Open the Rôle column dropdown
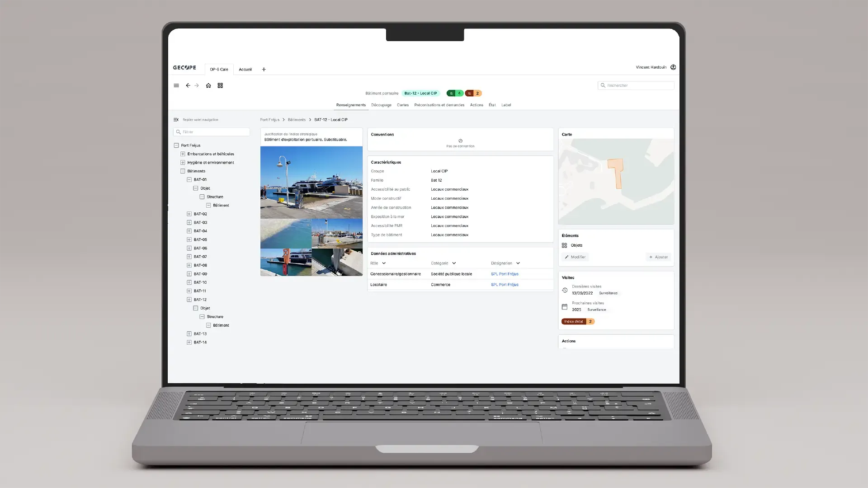The image size is (868, 488). pyautogui.click(x=384, y=263)
